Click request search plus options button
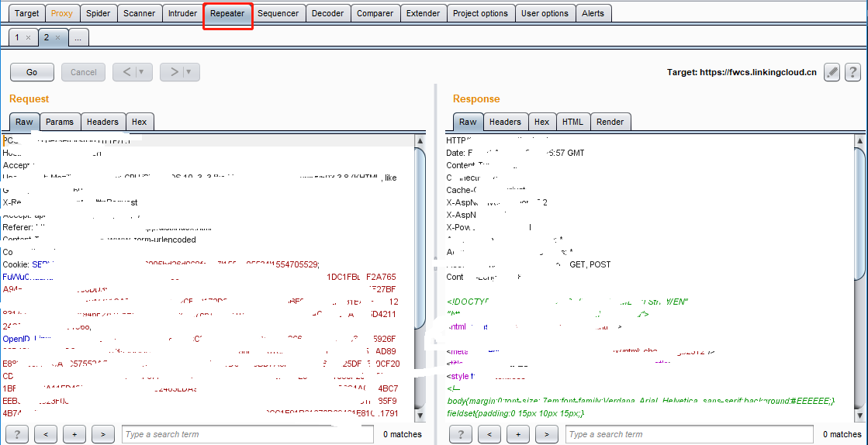868x445 pixels. point(74,434)
